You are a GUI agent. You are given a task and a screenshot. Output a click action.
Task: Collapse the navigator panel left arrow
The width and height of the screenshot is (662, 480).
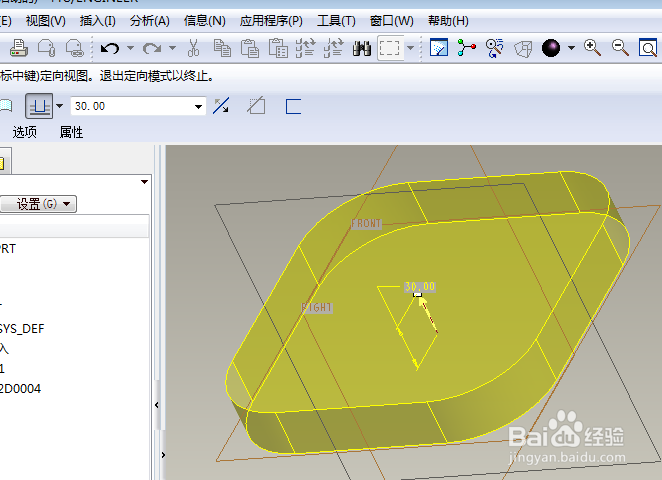click(x=157, y=405)
